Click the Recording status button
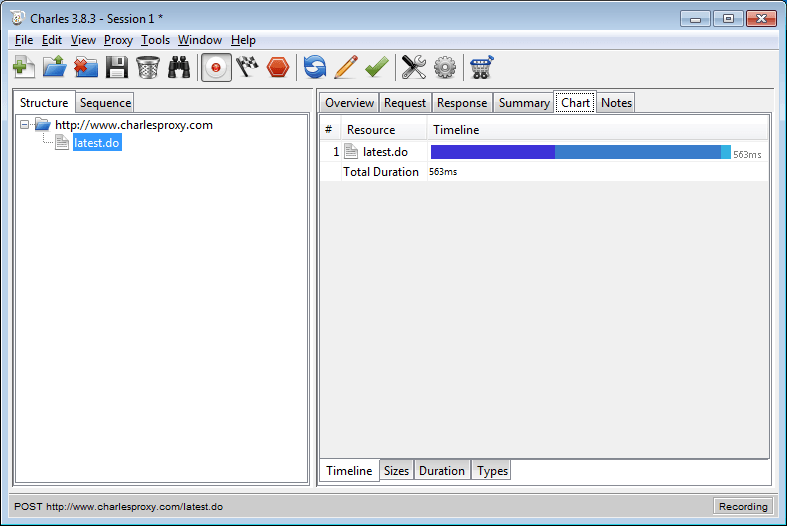 coord(743,507)
